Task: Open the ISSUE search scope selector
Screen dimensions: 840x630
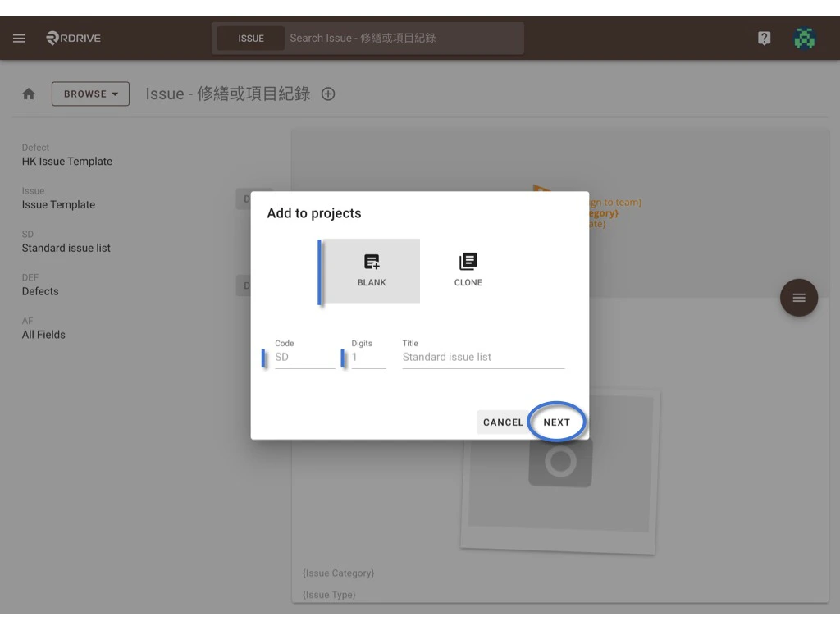Action: [250, 38]
